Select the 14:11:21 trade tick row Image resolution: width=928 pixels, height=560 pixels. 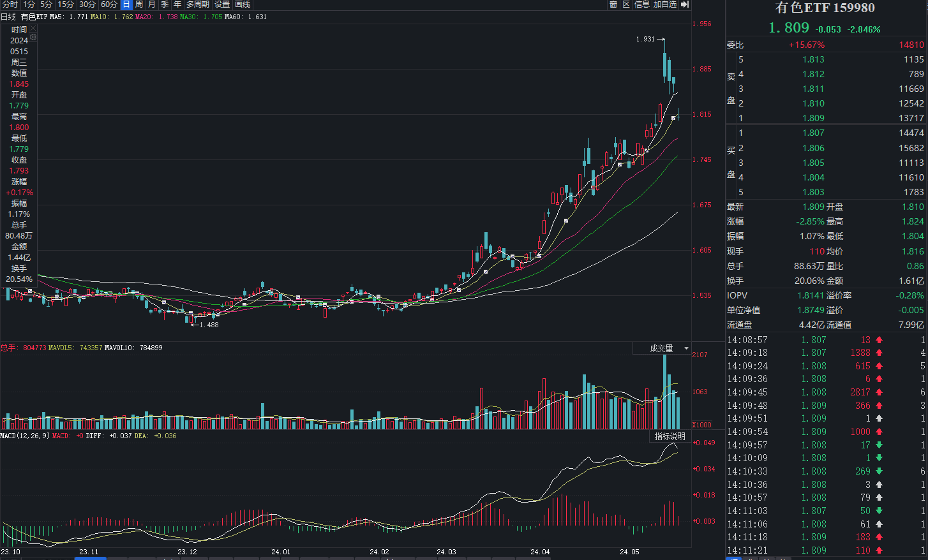[x=827, y=550]
